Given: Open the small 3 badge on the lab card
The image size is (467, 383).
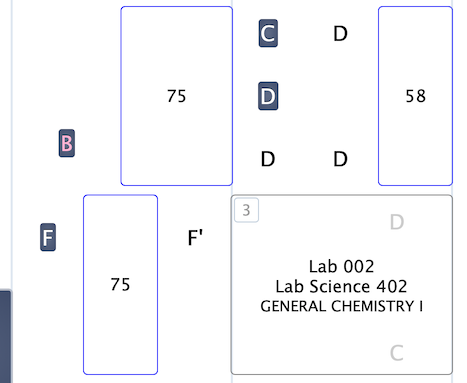Looking at the screenshot, I should pyautogui.click(x=246, y=210).
